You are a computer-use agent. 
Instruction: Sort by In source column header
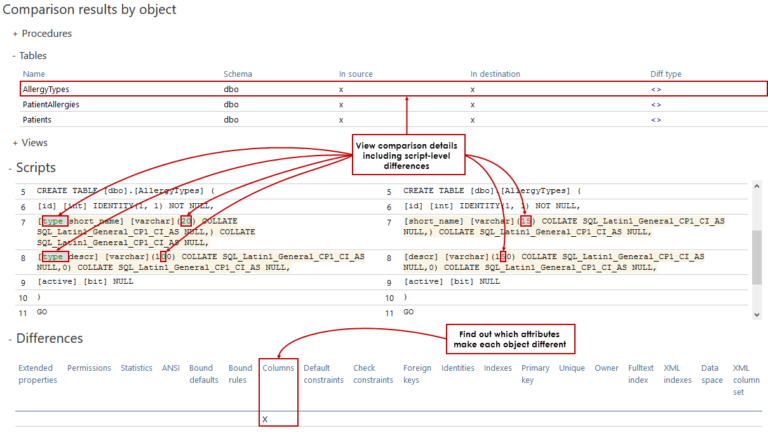point(356,74)
